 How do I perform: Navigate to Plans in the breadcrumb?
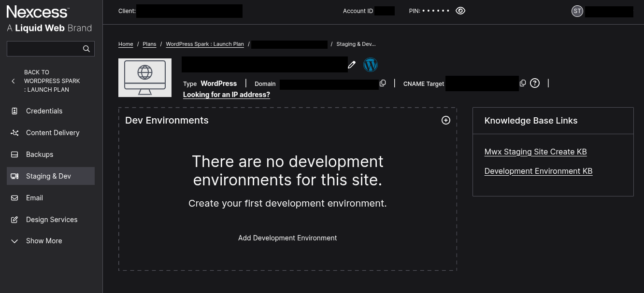[149, 44]
